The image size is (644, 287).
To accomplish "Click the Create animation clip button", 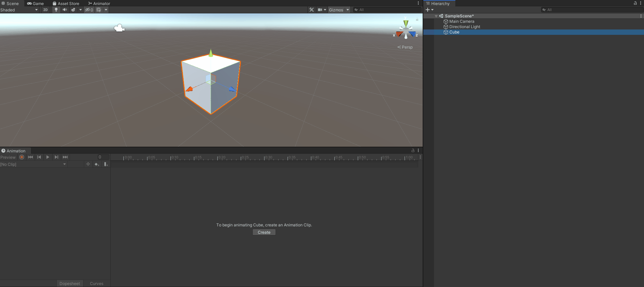I will [x=264, y=232].
